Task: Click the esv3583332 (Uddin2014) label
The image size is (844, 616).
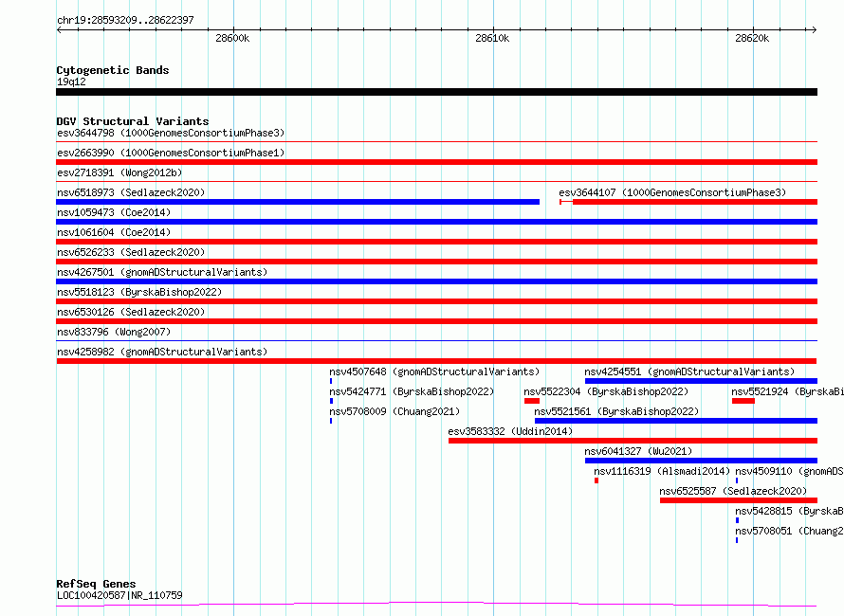Action: 510,431
